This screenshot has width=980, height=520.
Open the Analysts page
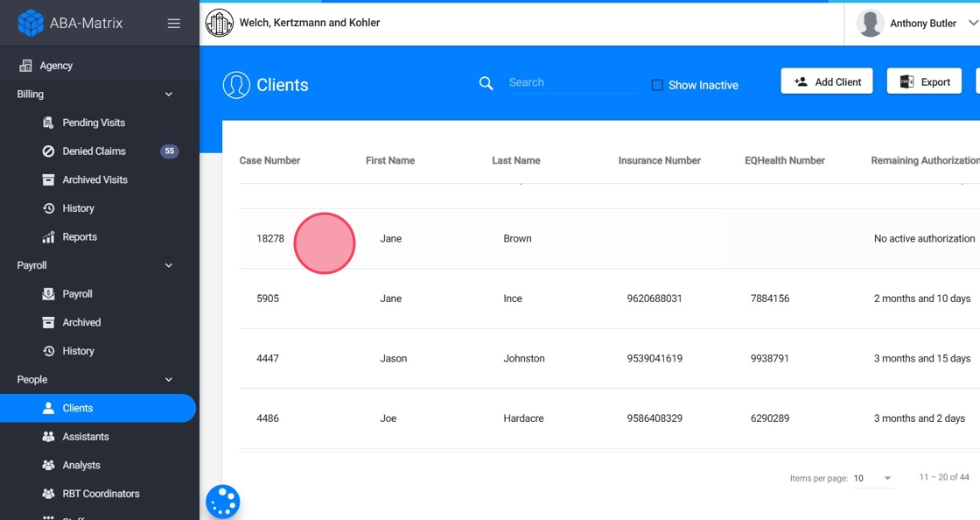pos(81,465)
